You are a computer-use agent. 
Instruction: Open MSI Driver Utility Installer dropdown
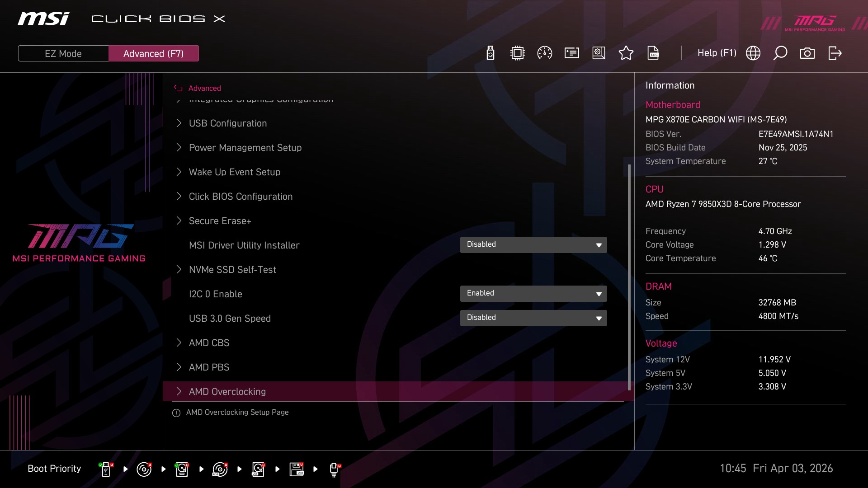[533, 245]
